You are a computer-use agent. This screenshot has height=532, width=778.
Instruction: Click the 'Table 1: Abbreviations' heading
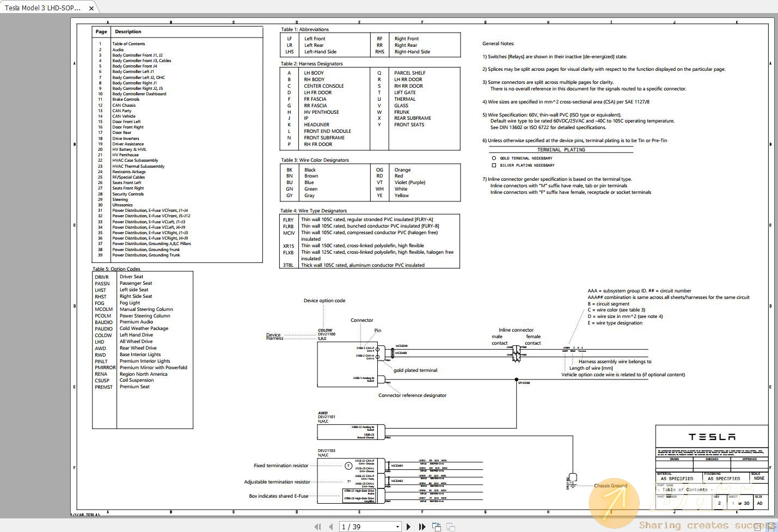305,29
